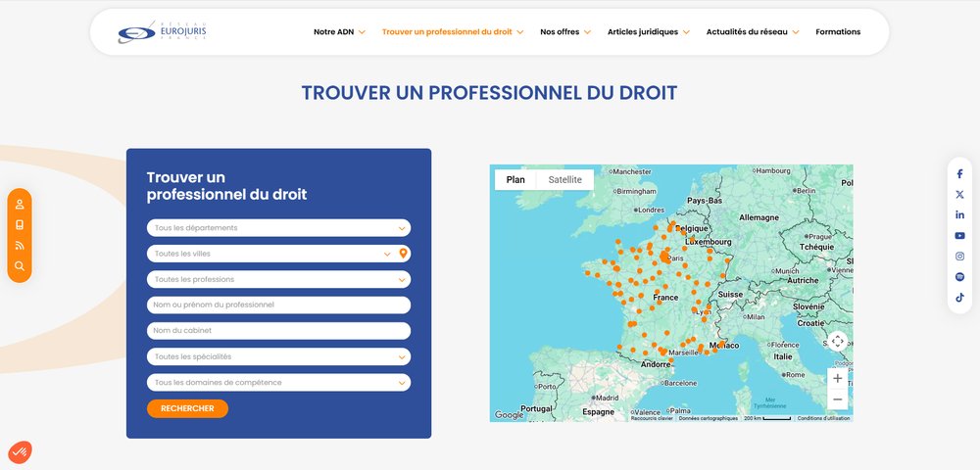Click the Paris label on the map
This screenshot has width=980, height=470.
click(x=675, y=258)
